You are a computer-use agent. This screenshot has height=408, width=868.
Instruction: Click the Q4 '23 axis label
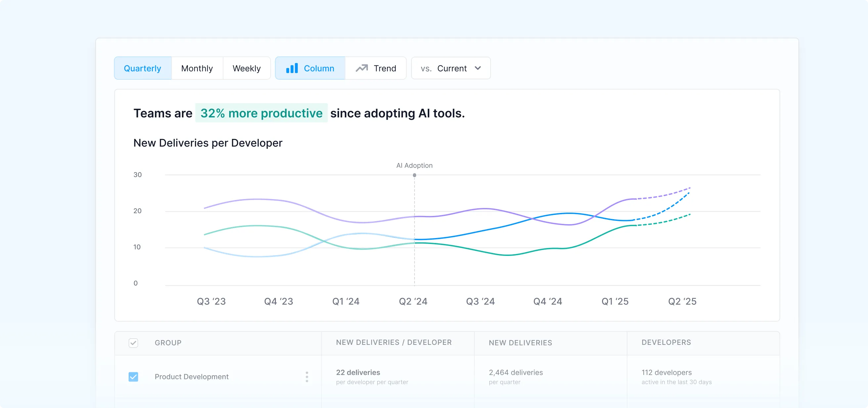click(x=278, y=301)
